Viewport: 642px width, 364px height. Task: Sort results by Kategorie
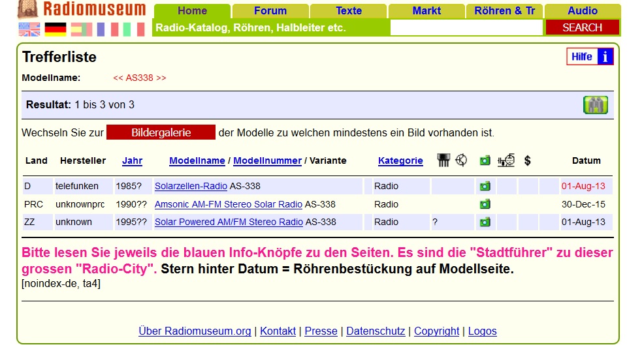(400, 160)
